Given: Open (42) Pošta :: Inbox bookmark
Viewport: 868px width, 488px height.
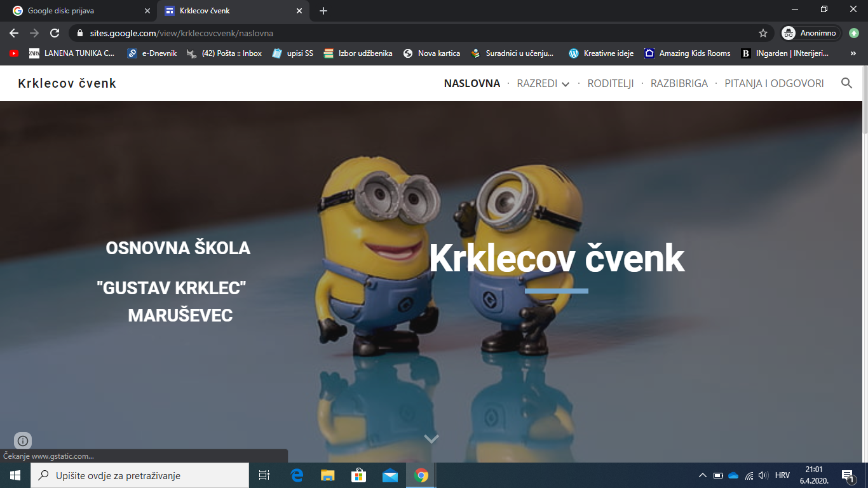Looking at the screenshot, I should (x=224, y=53).
